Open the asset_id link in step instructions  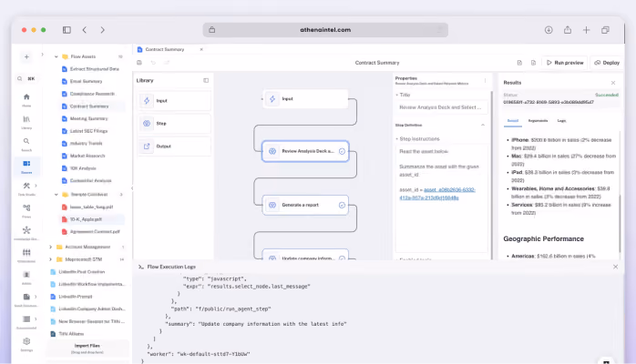[437, 194]
